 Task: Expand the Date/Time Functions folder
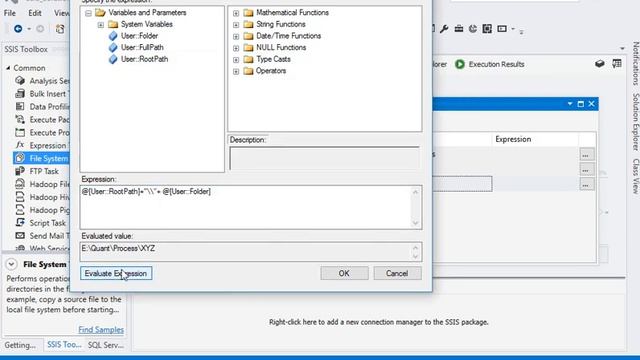pos(236,37)
